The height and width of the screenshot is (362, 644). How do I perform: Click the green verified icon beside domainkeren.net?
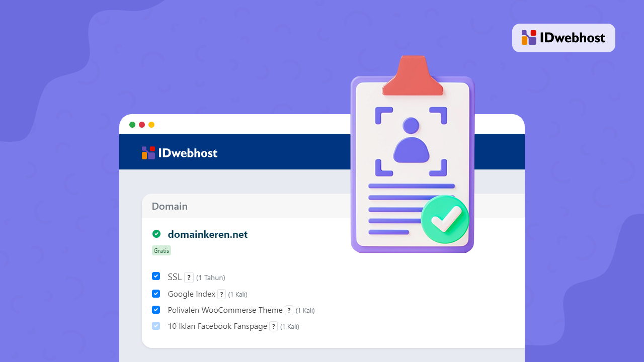point(156,234)
